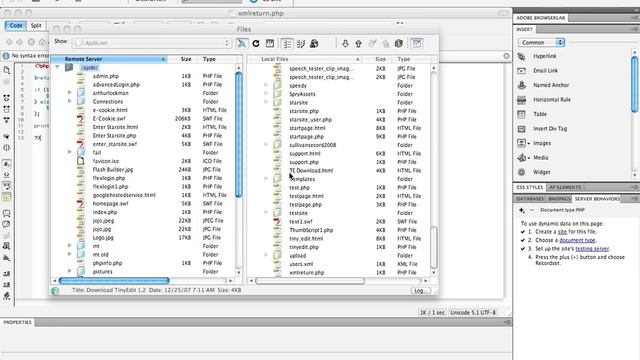Screen dimensions: 640x360
Task: Open the Databases tab
Action: coord(530,199)
